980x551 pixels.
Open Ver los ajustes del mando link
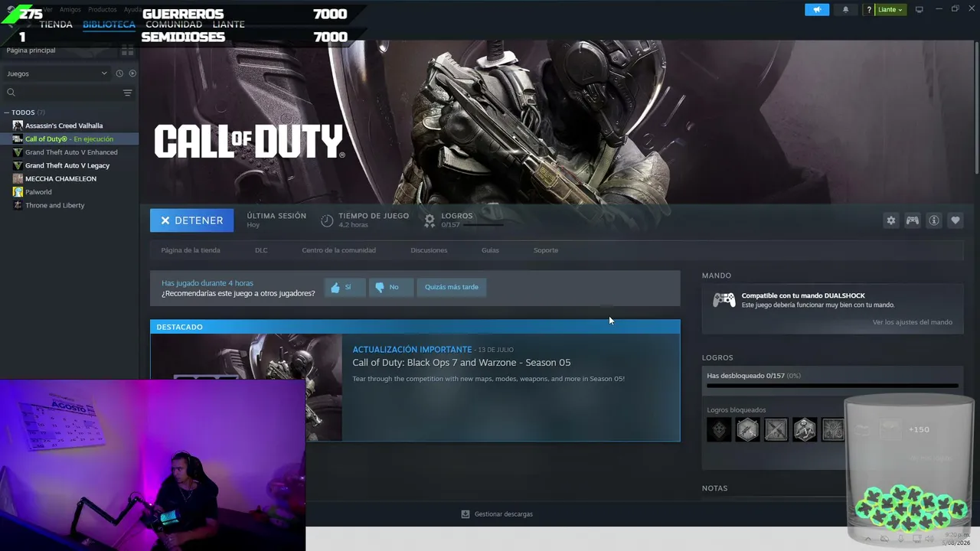pos(913,322)
